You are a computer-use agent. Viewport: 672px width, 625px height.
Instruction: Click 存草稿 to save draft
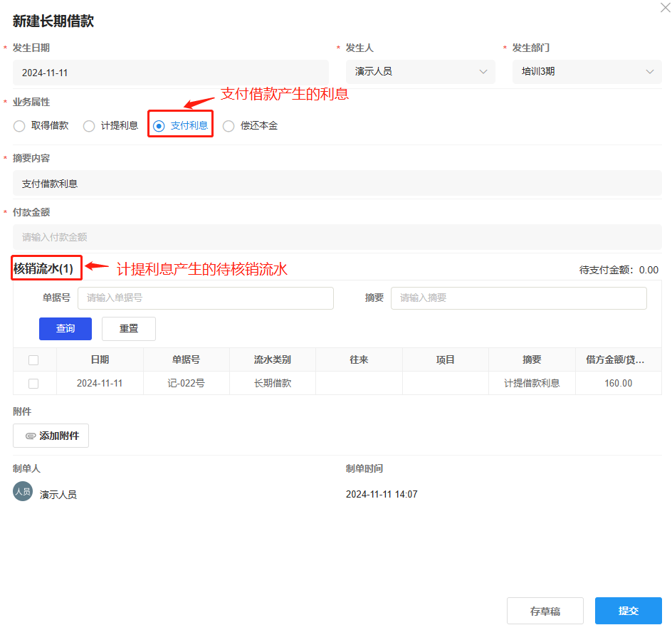(x=545, y=610)
